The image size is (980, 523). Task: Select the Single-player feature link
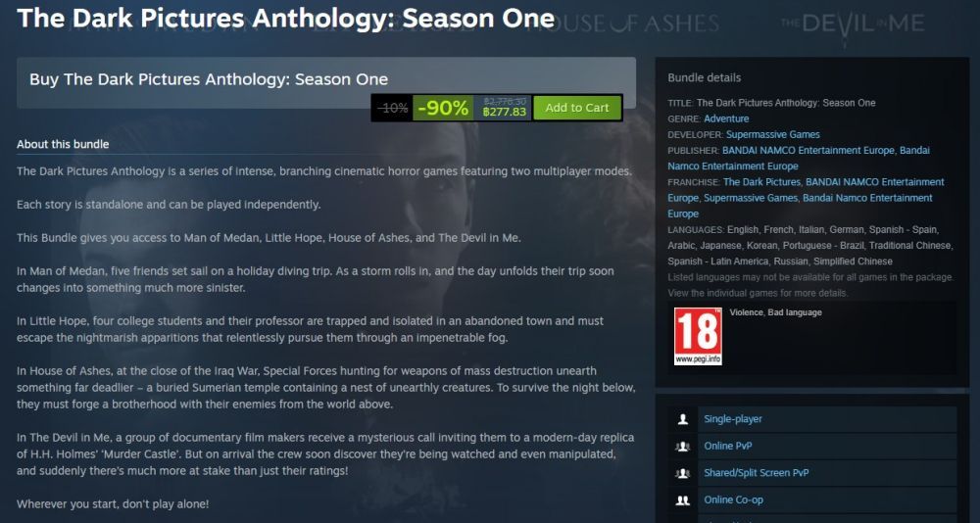[x=733, y=419]
